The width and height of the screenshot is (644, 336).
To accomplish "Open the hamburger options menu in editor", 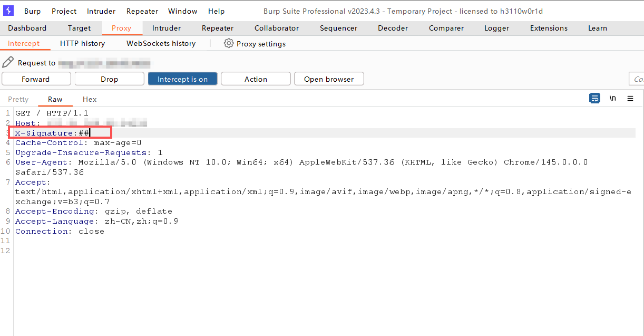I will (630, 98).
